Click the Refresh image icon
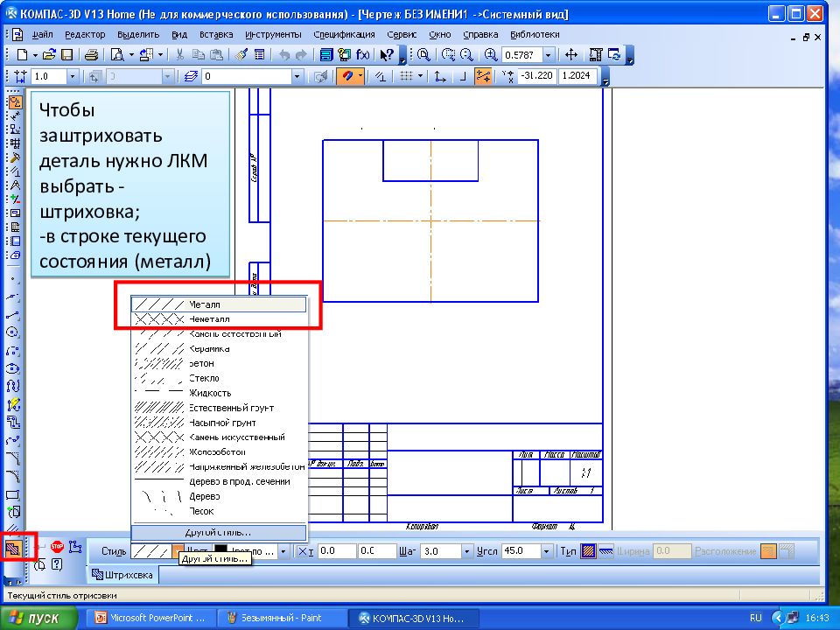Viewport: 840px width, 630px height. pos(614,54)
